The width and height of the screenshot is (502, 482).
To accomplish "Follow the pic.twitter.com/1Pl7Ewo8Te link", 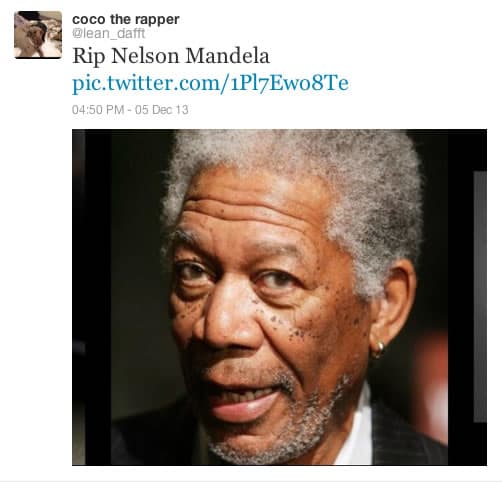I will [210, 83].
